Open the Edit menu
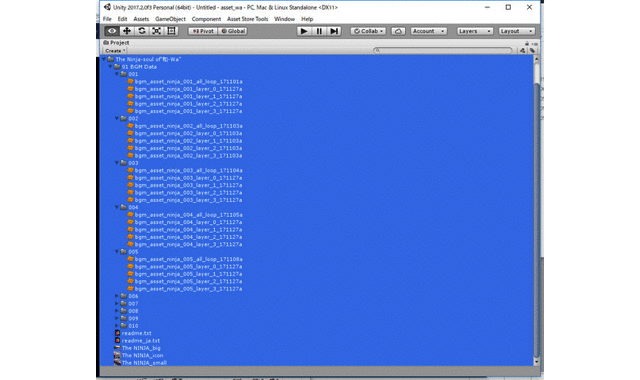This screenshot has height=380, width=640. point(122,19)
